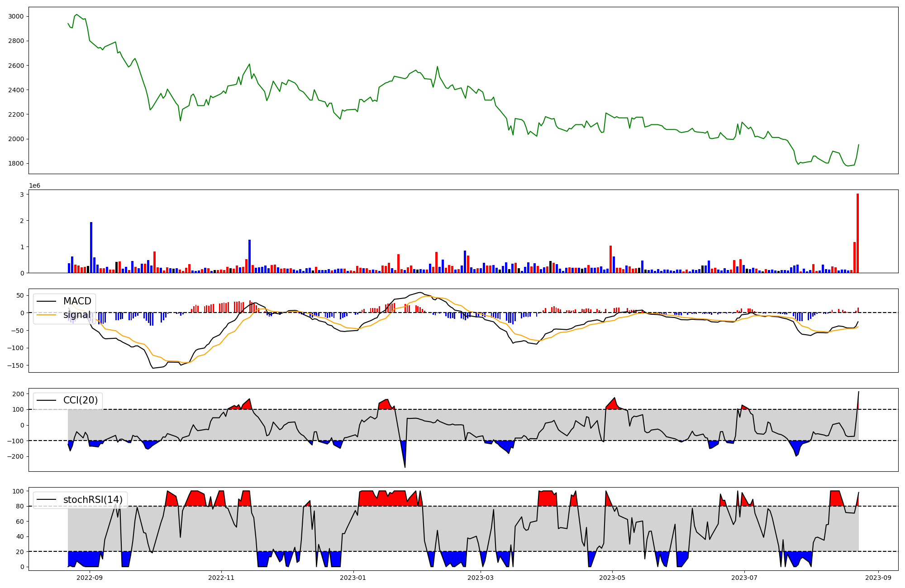Click the 2022-09 x-axis date label
905x588 pixels.
coord(90,578)
